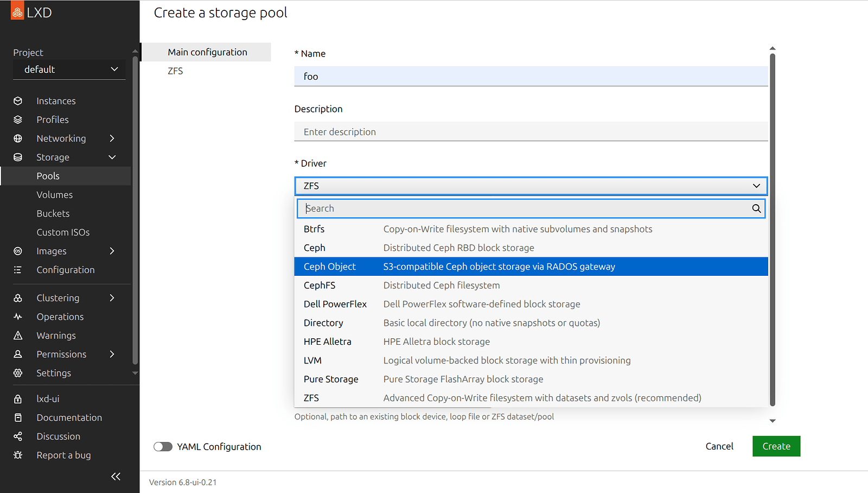Image resolution: width=868 pixels, height=493 pixels.
Task: Click the Report a bug icon
Action: (x=18, y=455)
